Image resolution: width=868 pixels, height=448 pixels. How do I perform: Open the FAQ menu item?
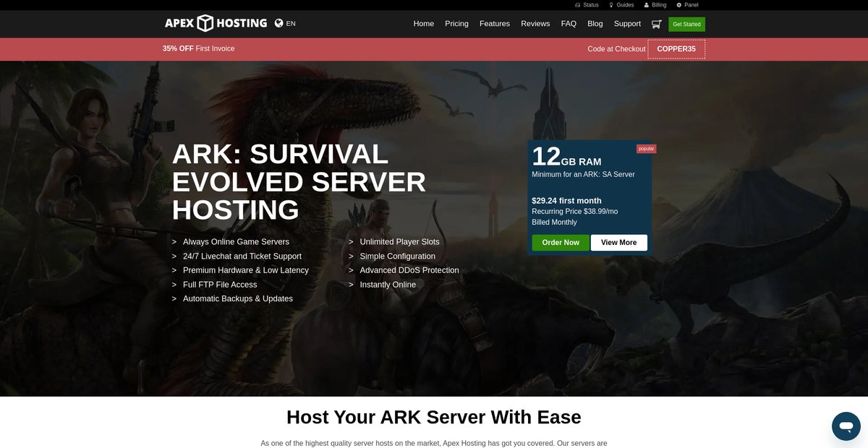pyautogui.click(x=569, y=24)
